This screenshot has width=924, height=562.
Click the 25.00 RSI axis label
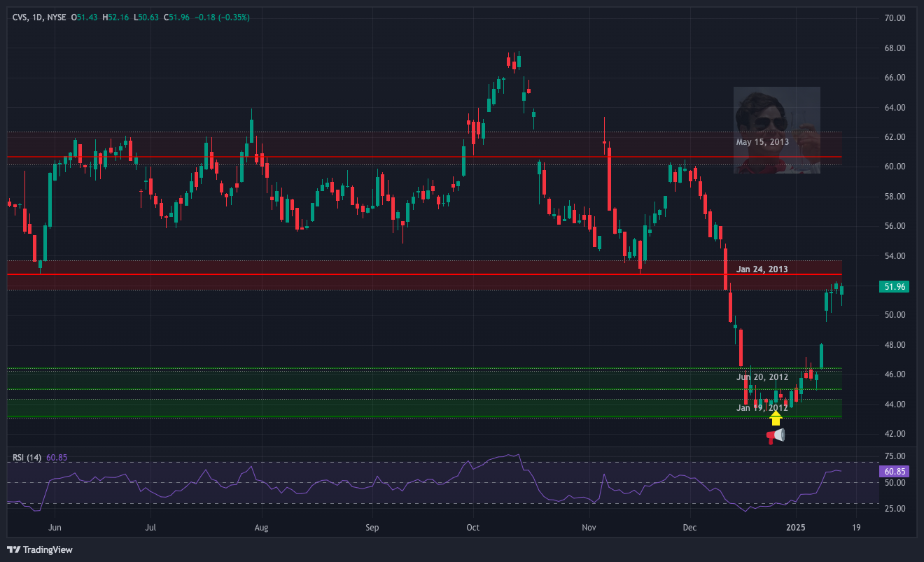pyautogui.click(x=895, y=509)
